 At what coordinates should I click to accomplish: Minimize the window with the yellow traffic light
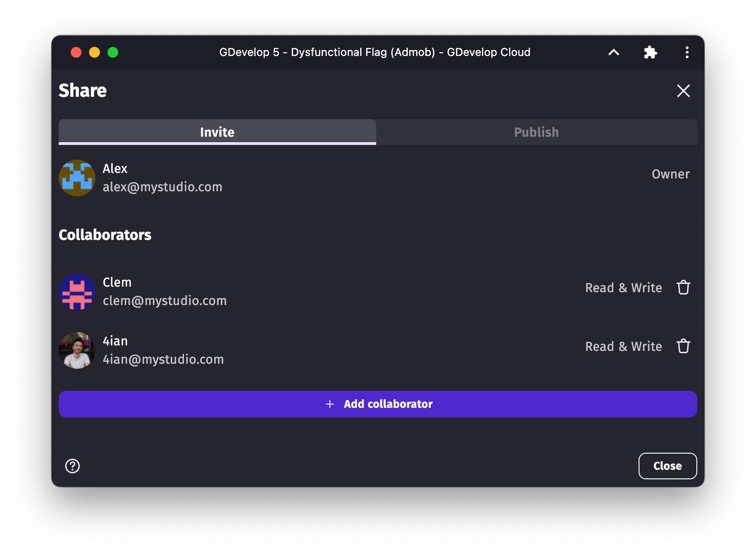point(94,52)
